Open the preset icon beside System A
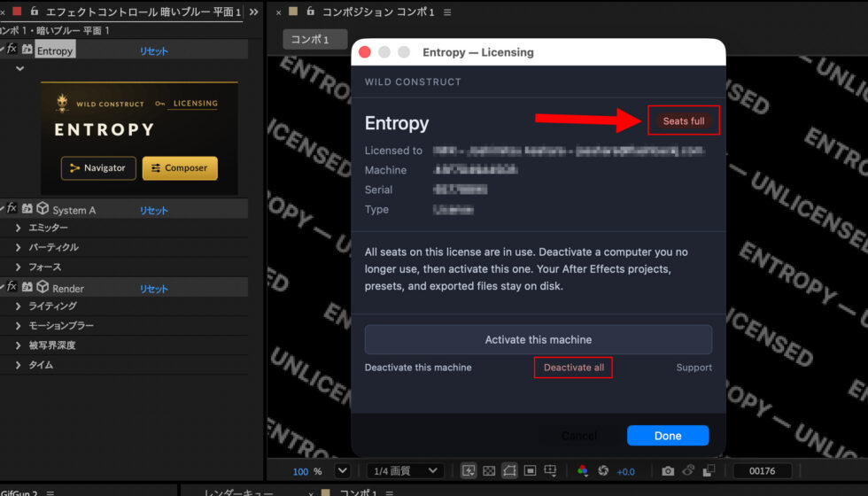Image resolution: width=868 pixels, height=496 pixels. click(x=27, y=209)
